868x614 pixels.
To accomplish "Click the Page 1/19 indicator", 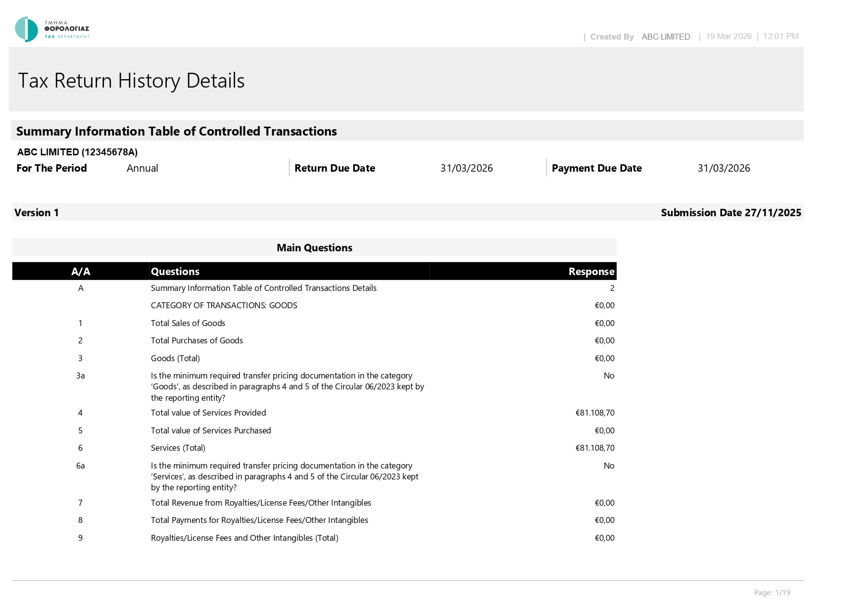I will click(x=772, y=593).
